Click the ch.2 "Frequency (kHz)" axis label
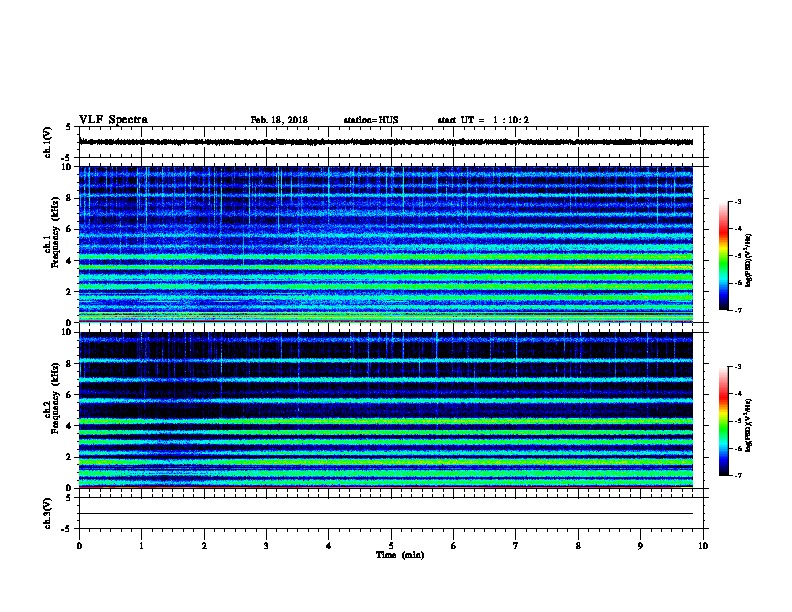This screenshot has width=792, height=612. tap(55, 398)
